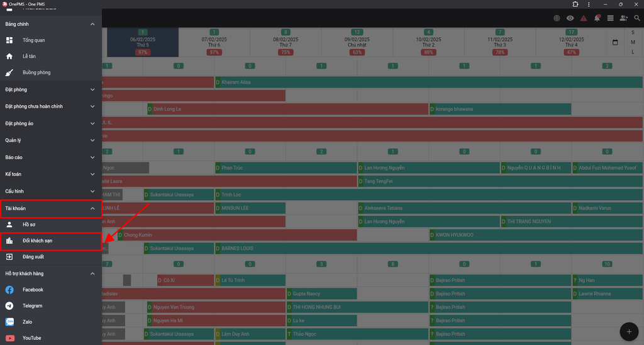This screenshot has width=644, height=345.
Task: Open Tang TengFei booking
Action: tap(500, 181)
